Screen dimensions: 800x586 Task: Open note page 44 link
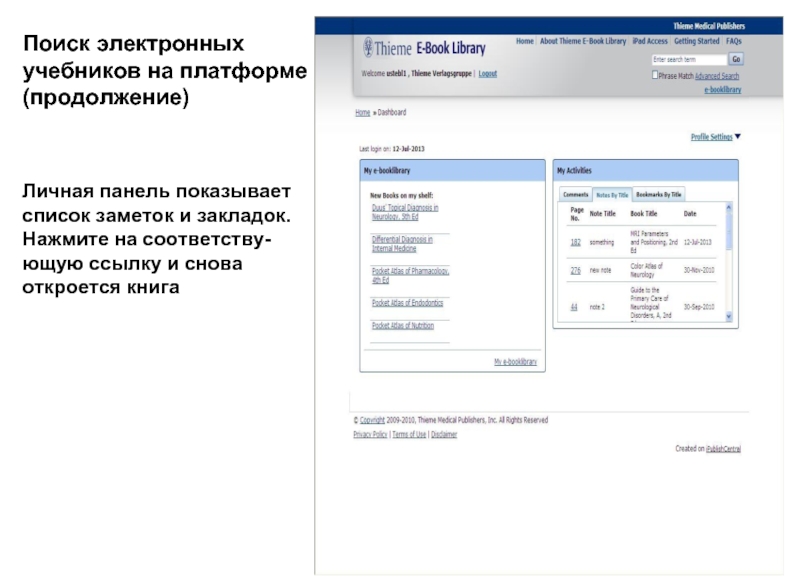tap(574, 307)
